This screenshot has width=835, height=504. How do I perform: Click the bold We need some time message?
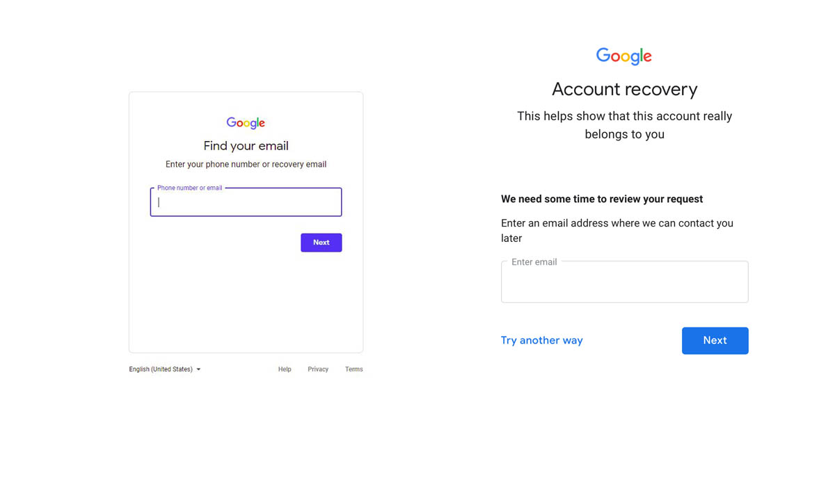(x=601, y=199)
